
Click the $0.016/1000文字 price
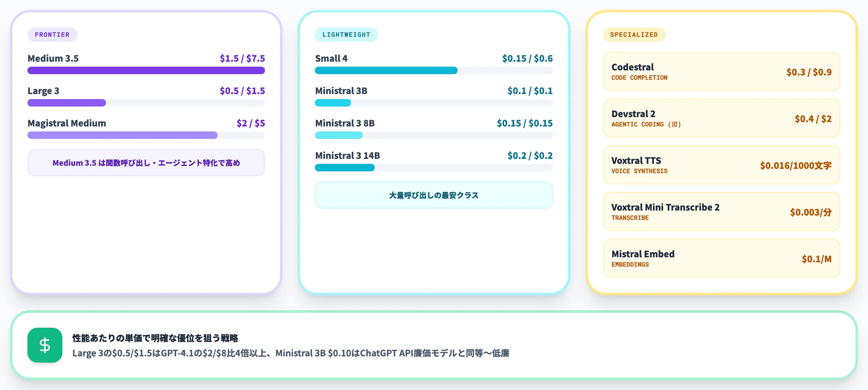pyautogui.click(x=796, y=165)
